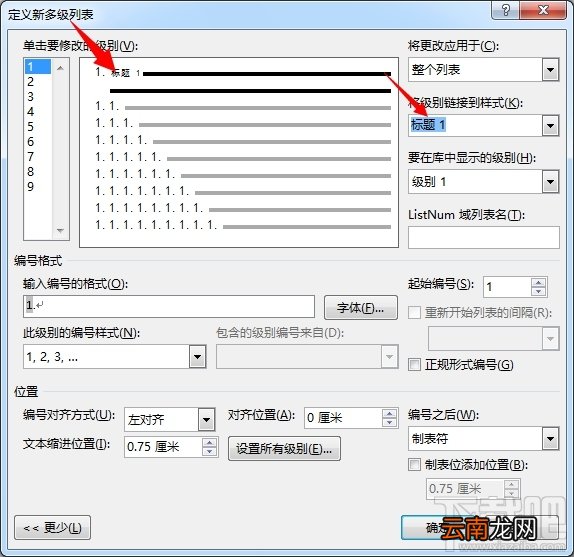
Task: Open the 编号对齐方式 dropdown
Action: (206, 419)
